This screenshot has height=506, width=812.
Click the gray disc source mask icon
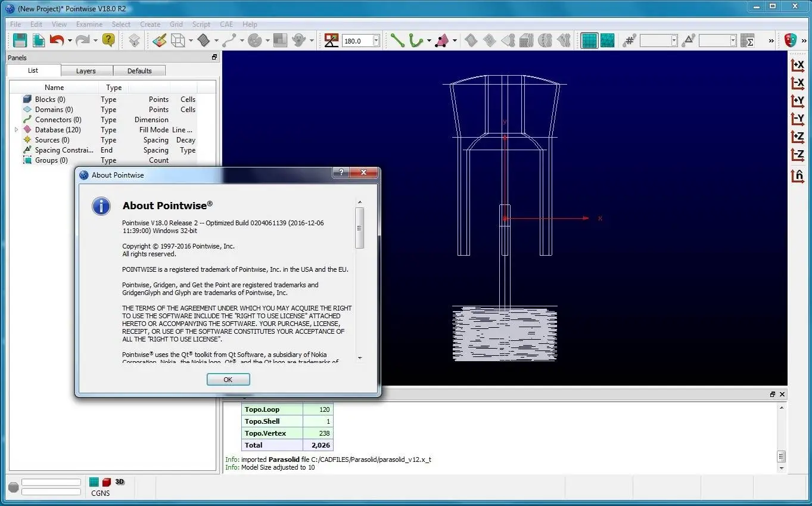click(255, 41)
